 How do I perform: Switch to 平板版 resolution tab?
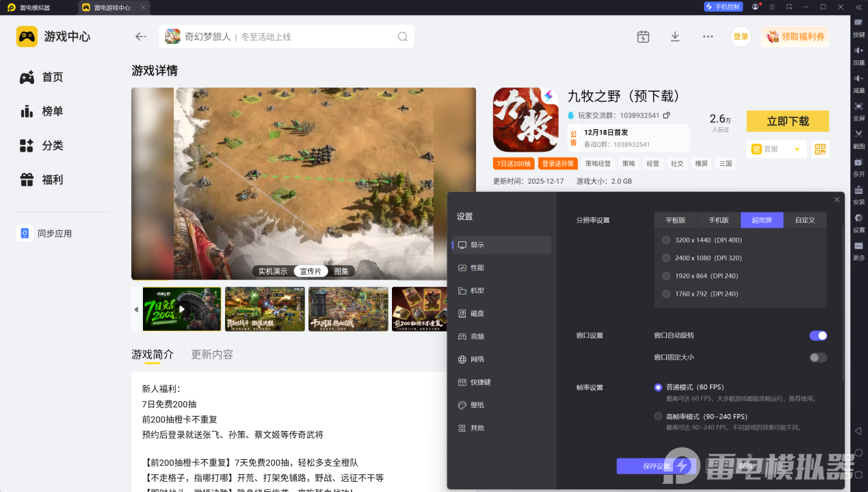point(675,220)
